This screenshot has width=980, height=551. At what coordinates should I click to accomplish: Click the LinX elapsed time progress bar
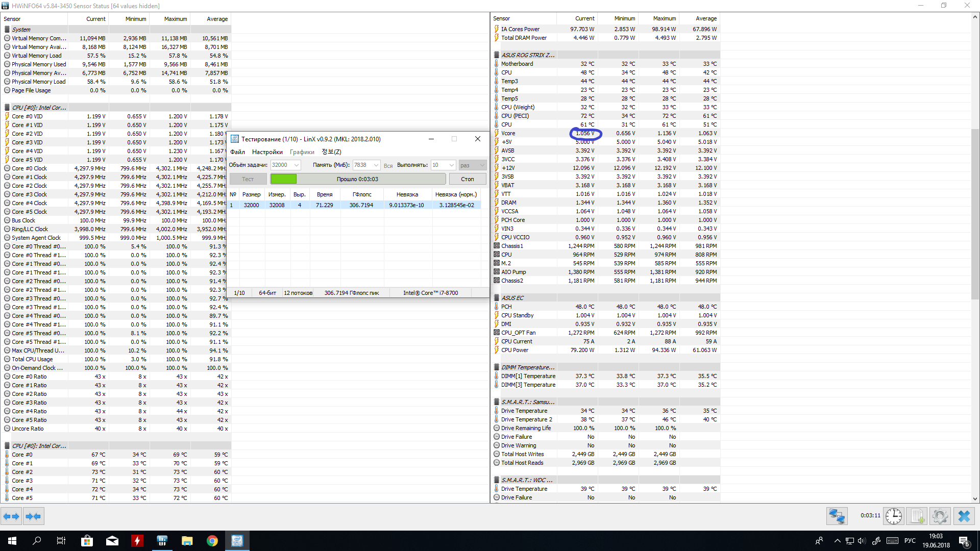(357, 179)
